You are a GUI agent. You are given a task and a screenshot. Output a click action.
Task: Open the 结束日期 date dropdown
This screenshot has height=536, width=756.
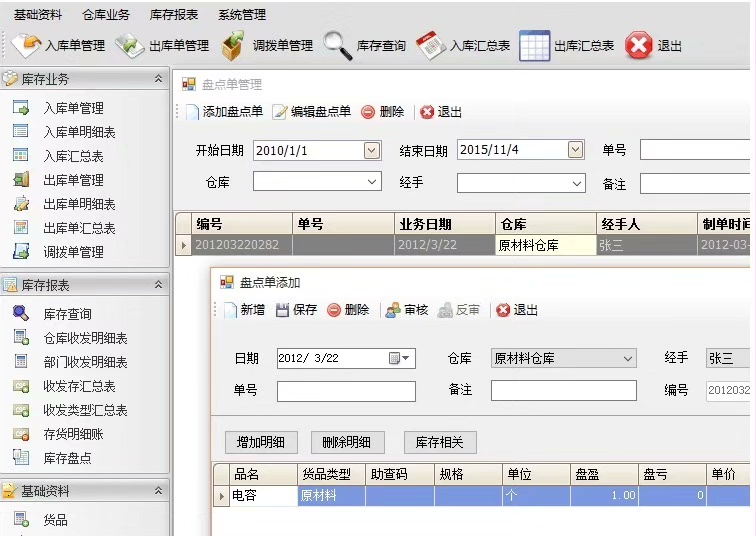575,150
